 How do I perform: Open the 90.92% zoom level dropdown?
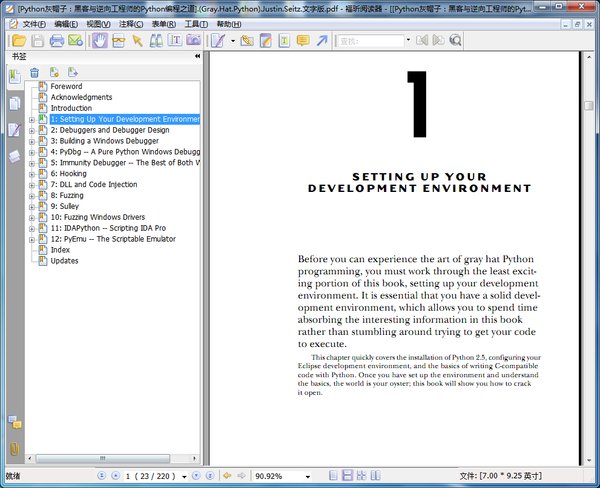[x=308, y=477]
